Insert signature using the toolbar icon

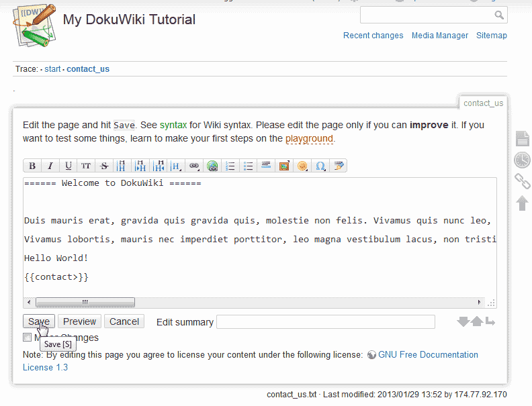(339, 166)
